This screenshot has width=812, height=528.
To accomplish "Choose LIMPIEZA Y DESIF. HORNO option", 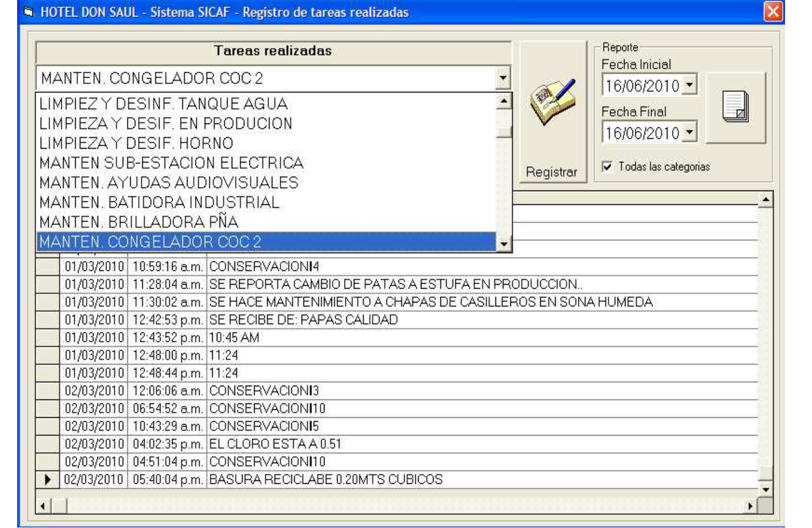I will [136, 143].
